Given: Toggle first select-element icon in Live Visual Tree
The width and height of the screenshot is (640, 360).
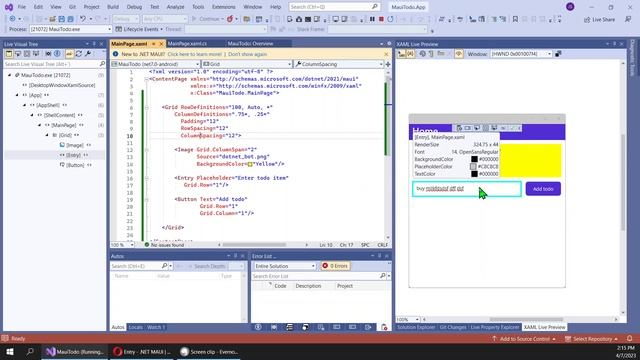Looking at the screenshot, I should [9, 54].
